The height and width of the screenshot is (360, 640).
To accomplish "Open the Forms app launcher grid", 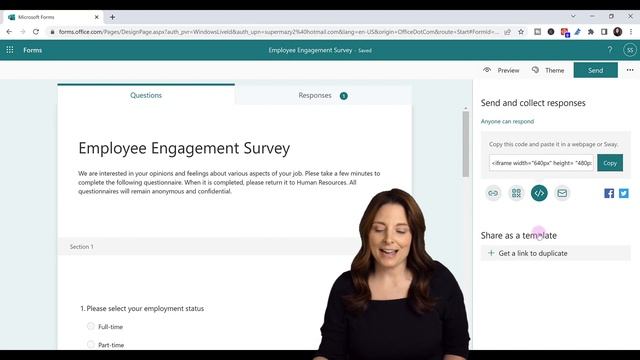I will click(x=10, y=50).
